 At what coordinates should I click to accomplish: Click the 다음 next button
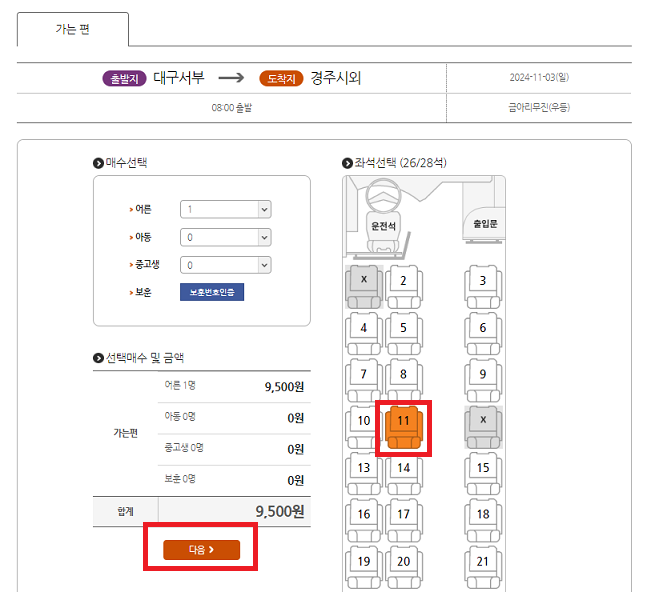[x=201, y=550]
